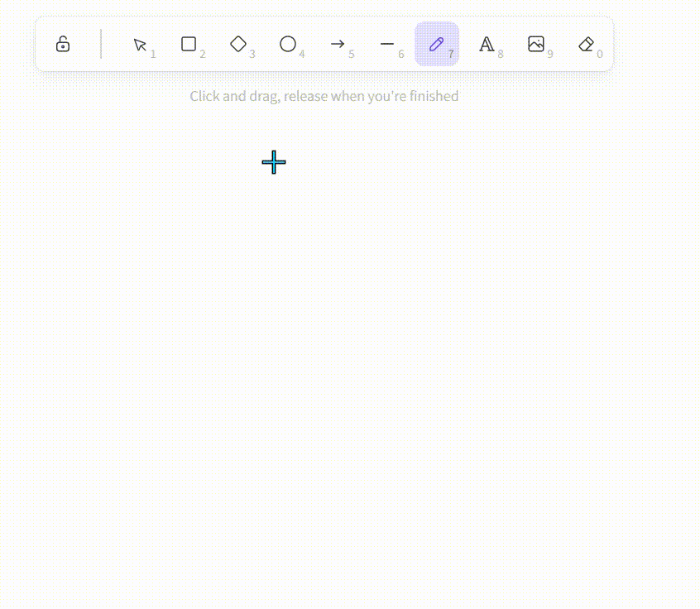Click the arrow tool labeled 5
The width and height of the screenshot is (700, 609).
pos(338,44)
